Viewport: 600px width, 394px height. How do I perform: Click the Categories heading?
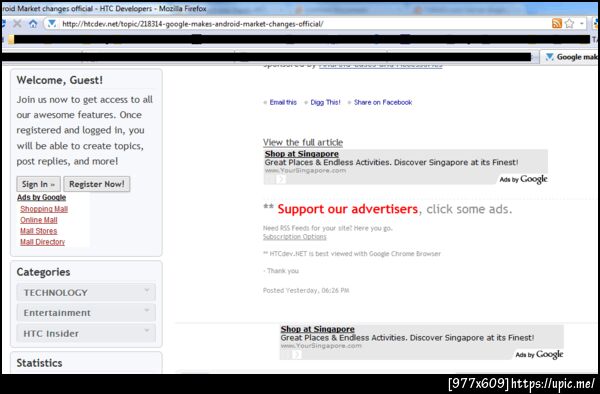[x=43, y=272]
